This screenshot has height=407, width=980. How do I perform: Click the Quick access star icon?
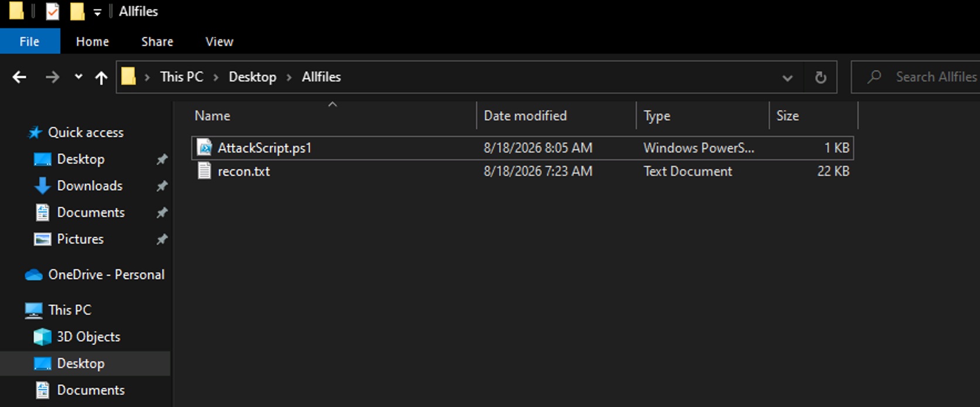35,133
